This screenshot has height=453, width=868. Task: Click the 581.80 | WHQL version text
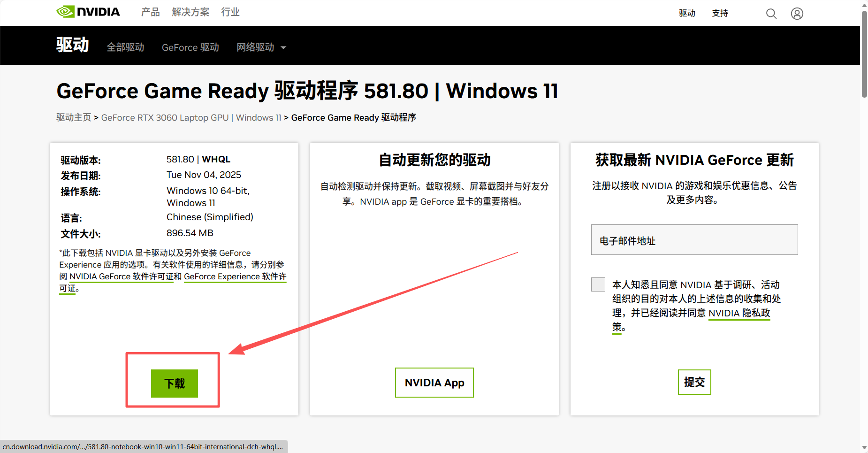coord(198,159)
